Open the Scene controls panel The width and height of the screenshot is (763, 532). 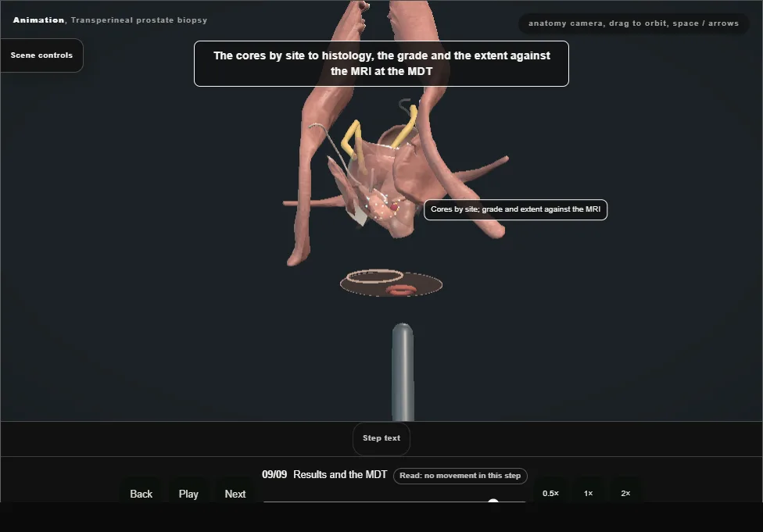[x=41, y=55]
